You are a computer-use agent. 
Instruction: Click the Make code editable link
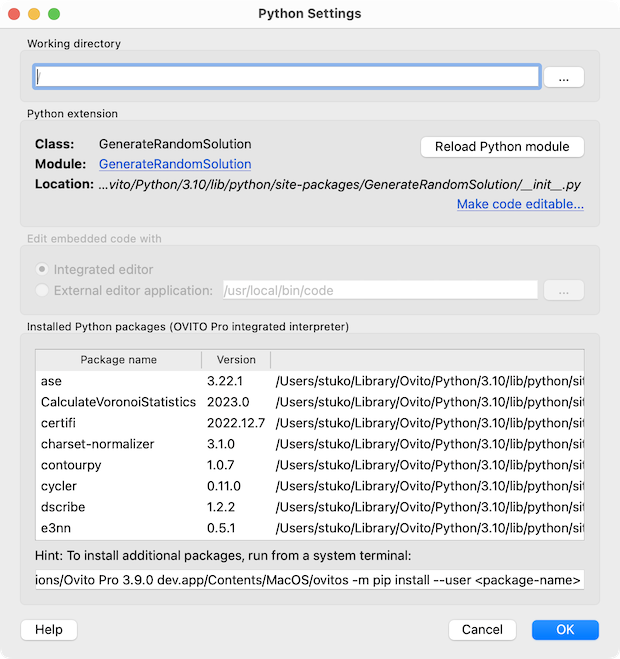tap(520, 204)
